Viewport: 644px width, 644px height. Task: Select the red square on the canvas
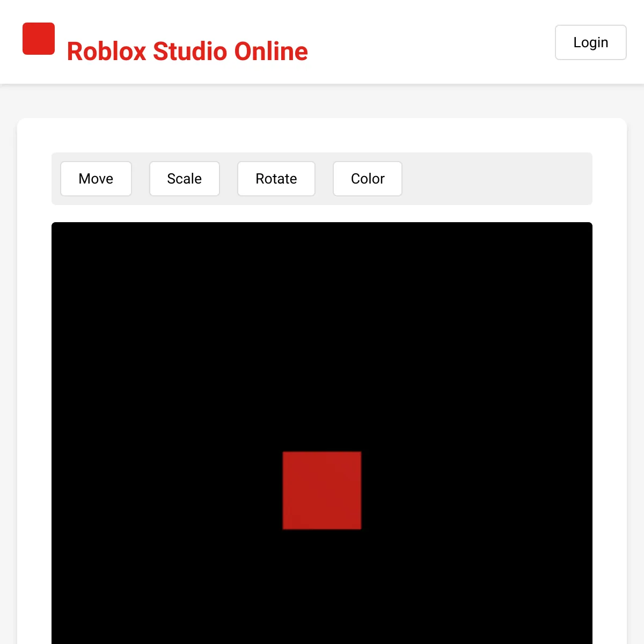[321, 489]
